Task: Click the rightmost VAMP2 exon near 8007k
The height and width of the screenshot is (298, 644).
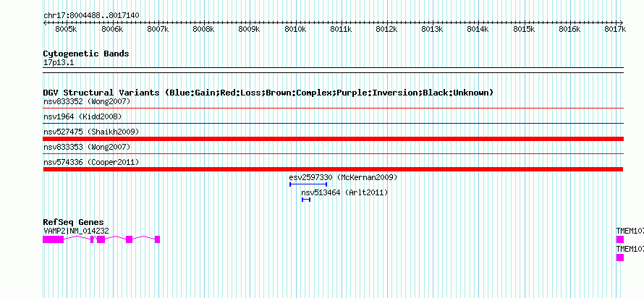Action: coord(157,239)
